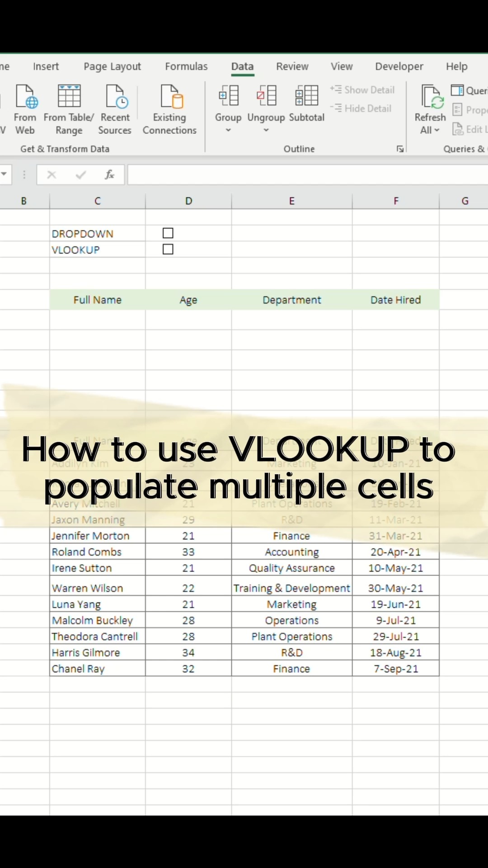488x868 pixels.
Task: Select the cell 'Irene Sutton'
Action: pyautogui.click(x=98, y=568)
